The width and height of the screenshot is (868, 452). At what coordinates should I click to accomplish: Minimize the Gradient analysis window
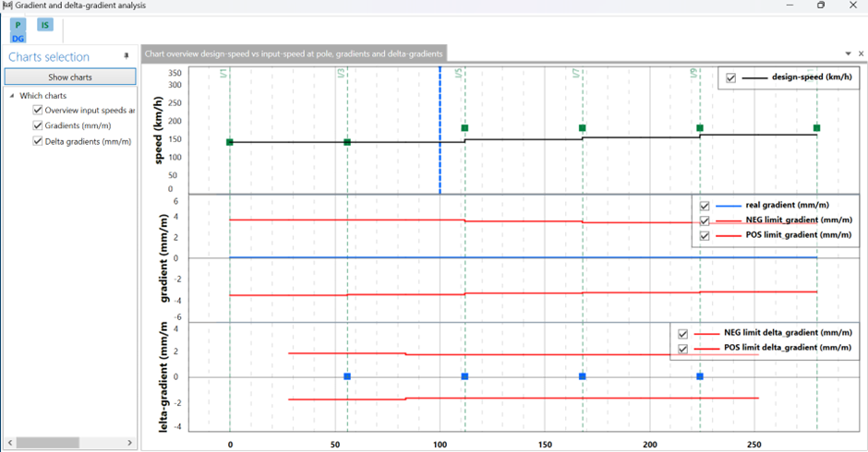(x=790, y=6)
